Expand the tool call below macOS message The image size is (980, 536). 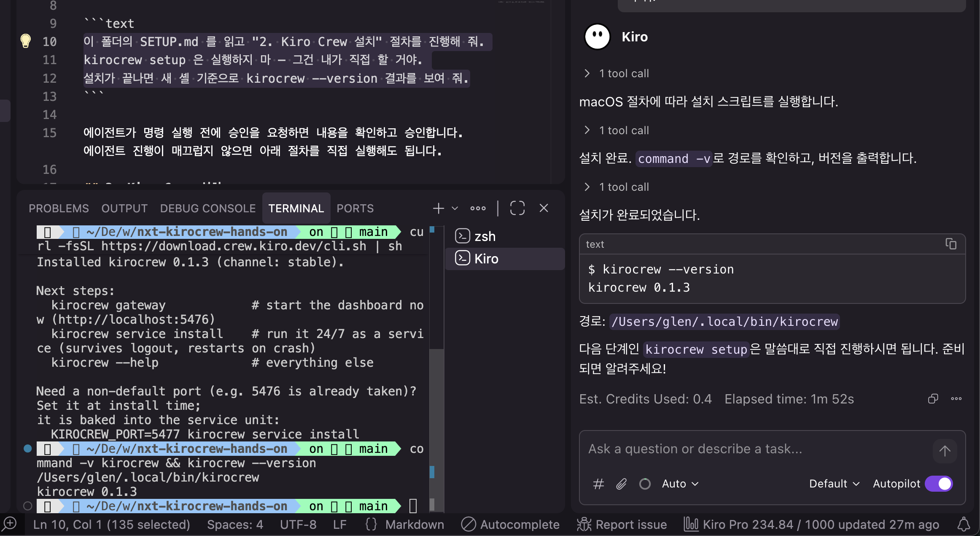pyautogui.click(x=617, y=130)
